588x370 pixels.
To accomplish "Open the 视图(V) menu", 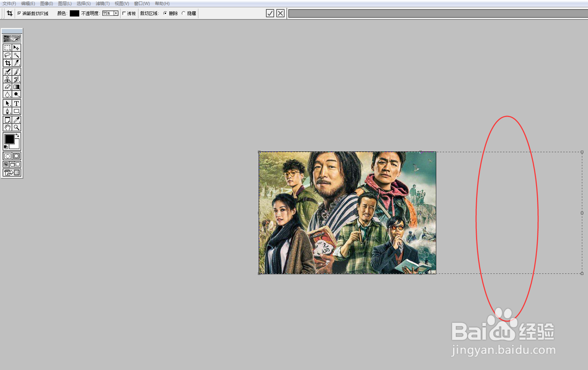I will (122, 3).
